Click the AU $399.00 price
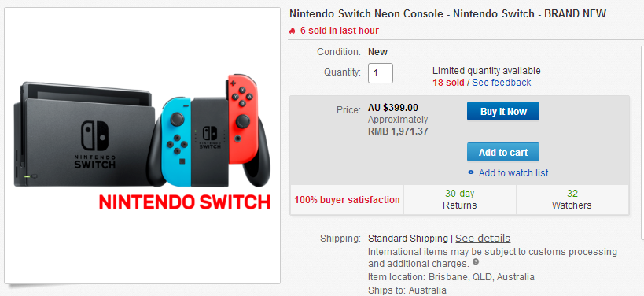Image resolution: width=644 pixels, height=296 pixels. 393,108
